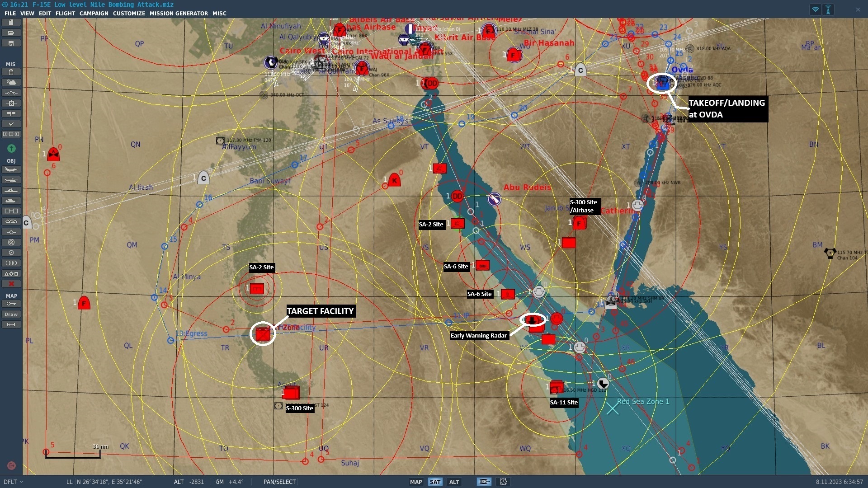
Task: Click the Draw button in MAP section
Action: tap(11, 314)
